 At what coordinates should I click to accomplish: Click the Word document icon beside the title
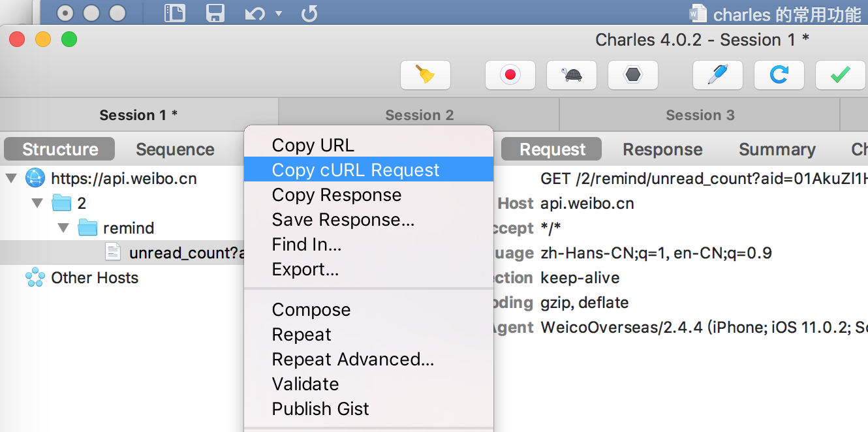click(x=698, y=13)
